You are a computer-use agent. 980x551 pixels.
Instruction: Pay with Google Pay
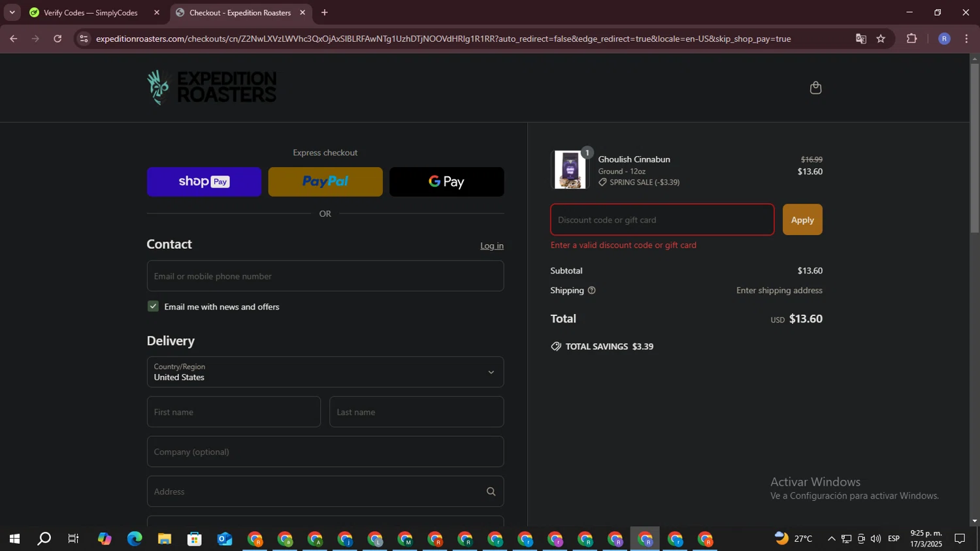point(447,181)
